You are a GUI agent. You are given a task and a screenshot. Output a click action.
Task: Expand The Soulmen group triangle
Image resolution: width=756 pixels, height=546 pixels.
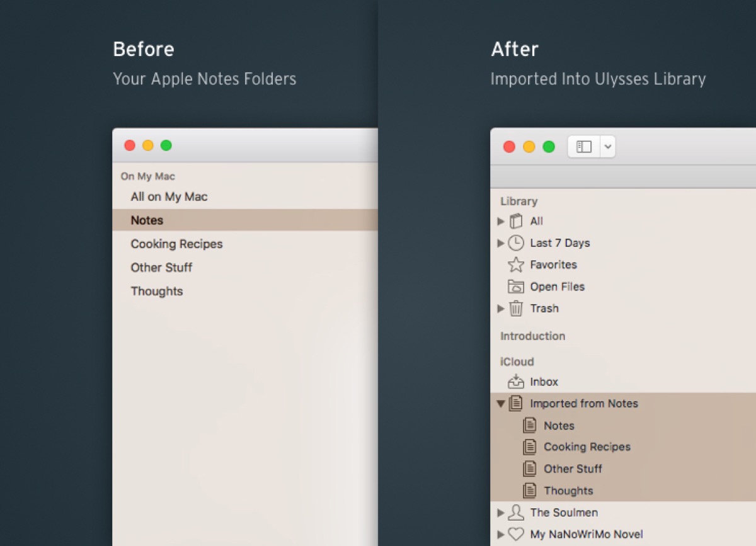(501, 513)
